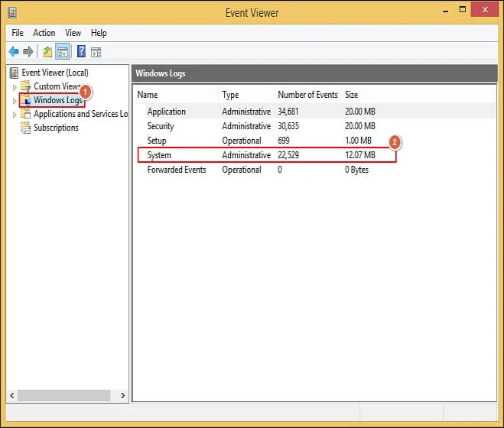Click the Forward arrow toolbar icon
Viewport: 504px width, 428px height.
click(28, 51)
